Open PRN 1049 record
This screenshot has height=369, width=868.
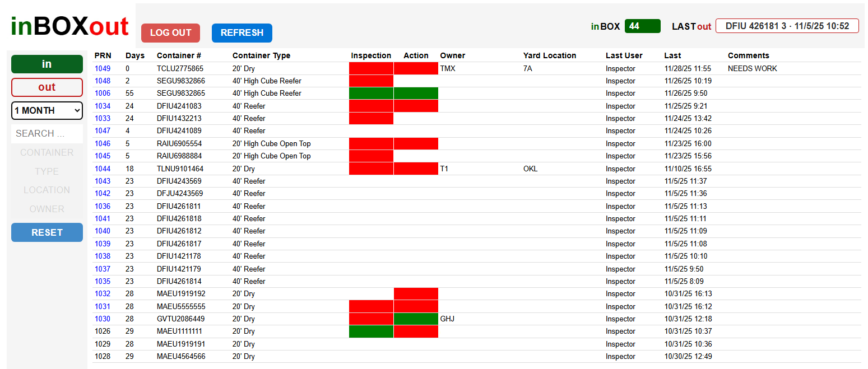click(103, 68)
